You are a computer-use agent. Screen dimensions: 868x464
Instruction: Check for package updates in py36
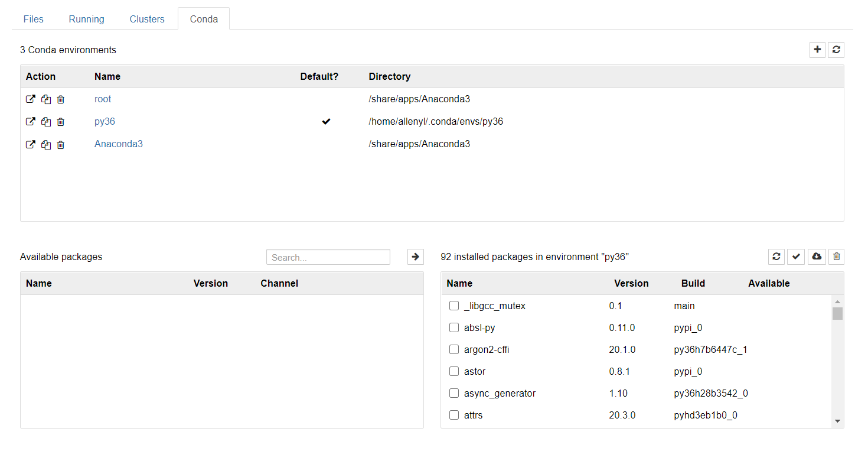tap(796, 257)
